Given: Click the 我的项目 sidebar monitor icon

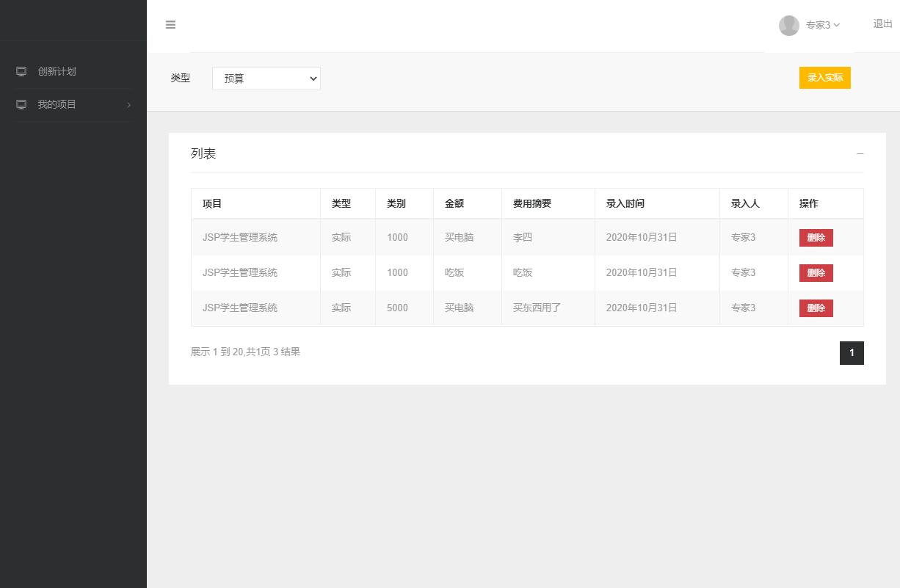Looking at the screenshot, I should coord(21,104).
